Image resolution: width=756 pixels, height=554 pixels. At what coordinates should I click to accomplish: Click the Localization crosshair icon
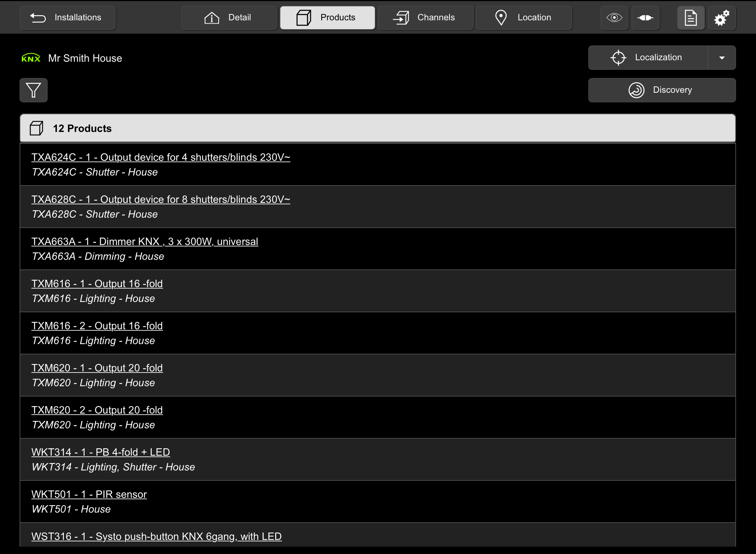pos(618,57)
